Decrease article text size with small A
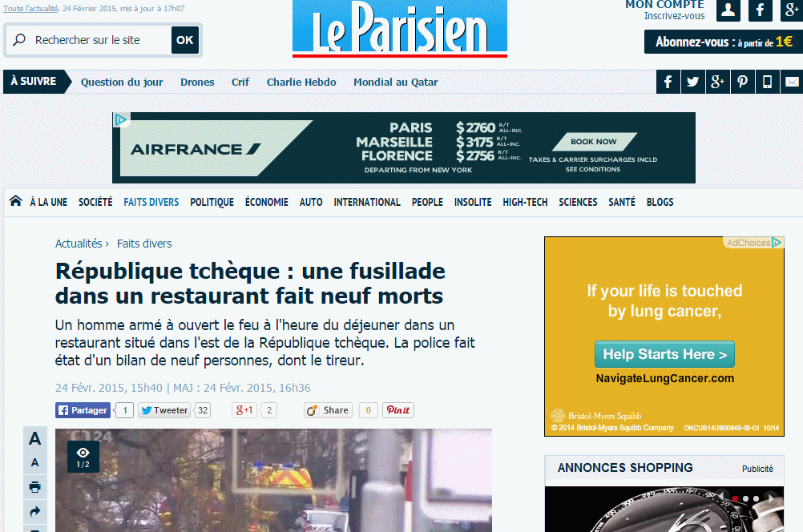This screenshot has height=532, width=803. (34, 463)
